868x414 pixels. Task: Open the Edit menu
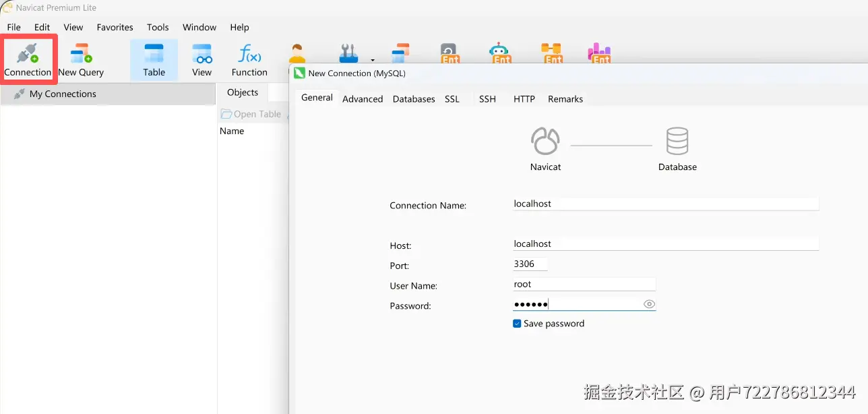pyautogui.click(x=42, y=27)
